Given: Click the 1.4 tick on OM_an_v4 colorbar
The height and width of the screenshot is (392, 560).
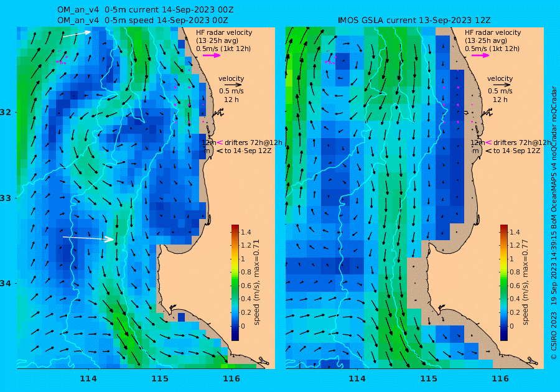Looking at the screenshot, I should click(x=246, y=232).
